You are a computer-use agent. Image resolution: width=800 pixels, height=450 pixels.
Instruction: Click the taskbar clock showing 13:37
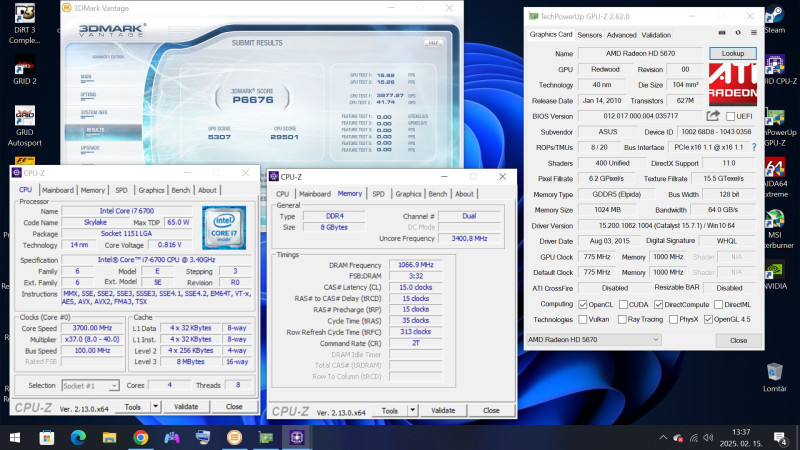tap(740, 437)
